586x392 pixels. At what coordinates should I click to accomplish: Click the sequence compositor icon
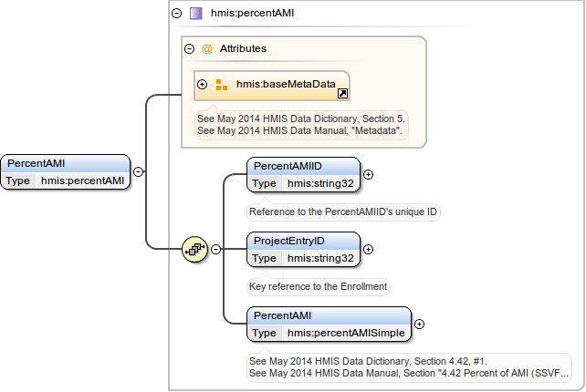point(194,248)
